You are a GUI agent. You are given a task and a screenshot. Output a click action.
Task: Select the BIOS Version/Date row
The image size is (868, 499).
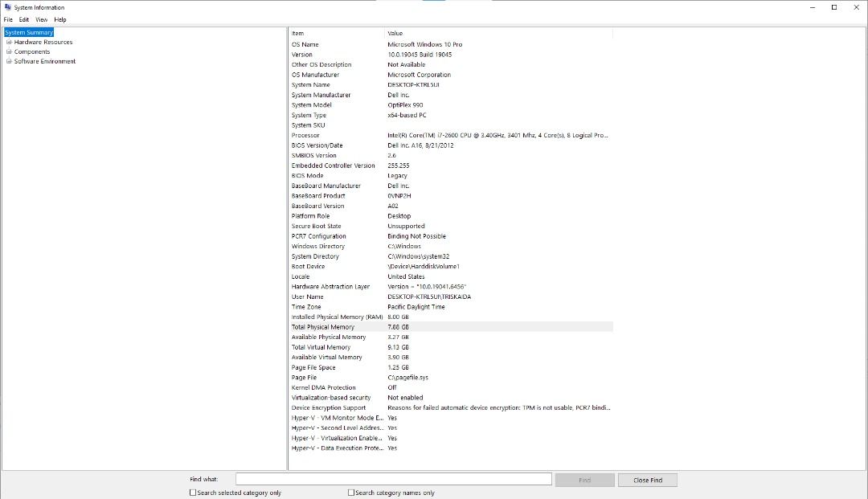451,145
